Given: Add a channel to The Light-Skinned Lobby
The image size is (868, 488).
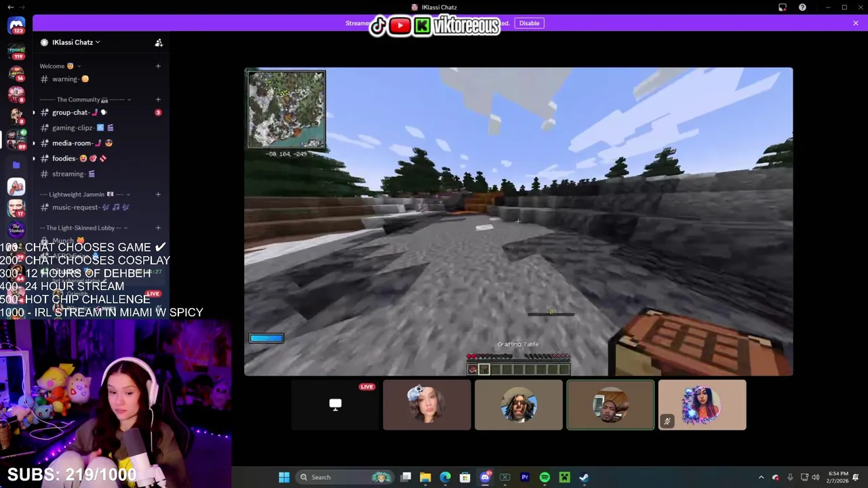Looking at the screenshot, I should click(x=158, y=228).
